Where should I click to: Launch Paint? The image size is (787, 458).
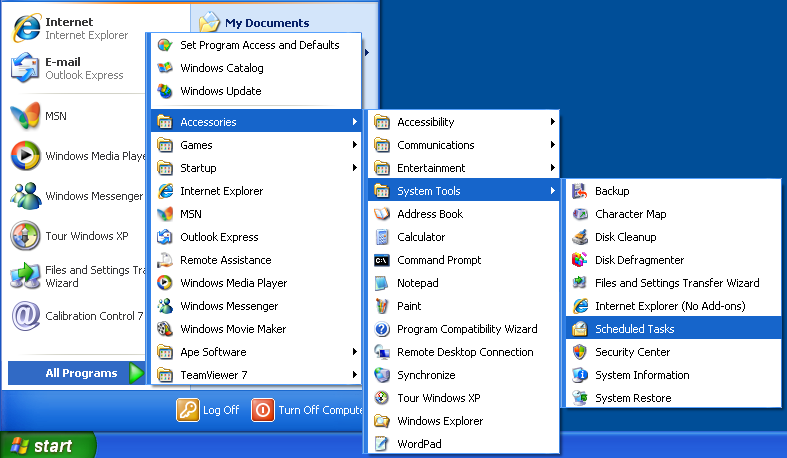click(x=463, y=306)
